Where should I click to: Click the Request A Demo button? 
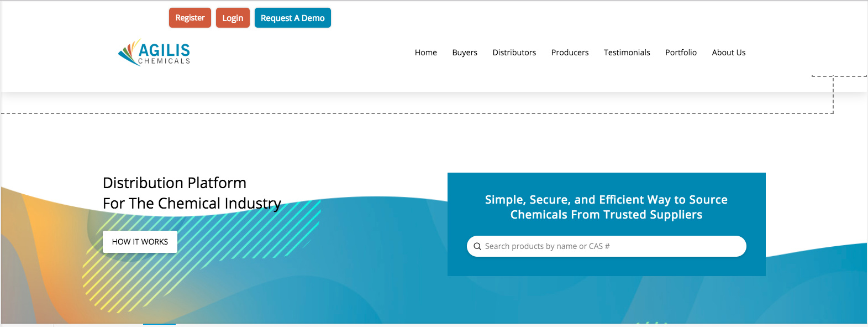click(x=292, y=18)
